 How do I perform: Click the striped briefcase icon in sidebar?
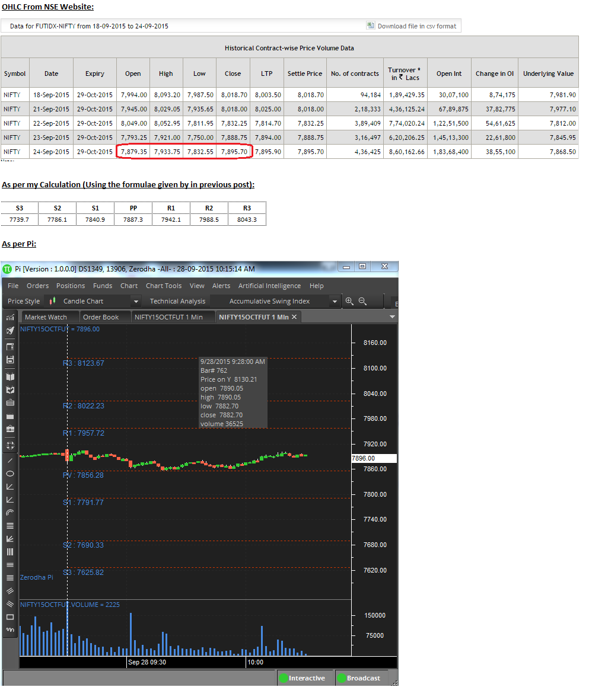click(x=10, y=402)
